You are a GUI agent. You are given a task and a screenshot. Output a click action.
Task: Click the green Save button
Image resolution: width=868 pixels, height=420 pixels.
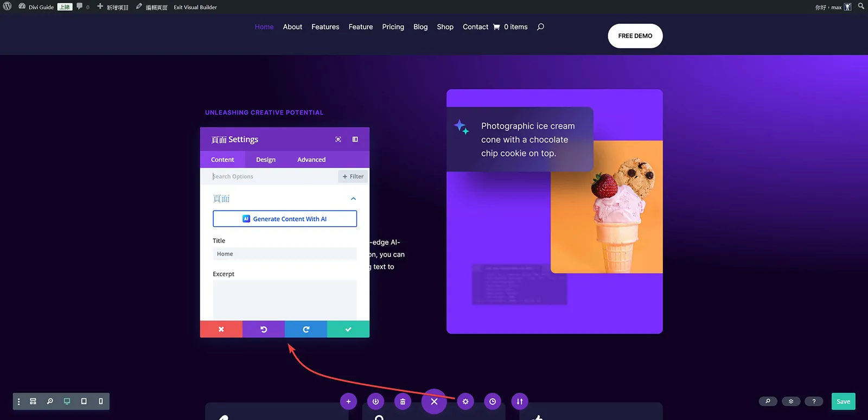pos(843,402)
